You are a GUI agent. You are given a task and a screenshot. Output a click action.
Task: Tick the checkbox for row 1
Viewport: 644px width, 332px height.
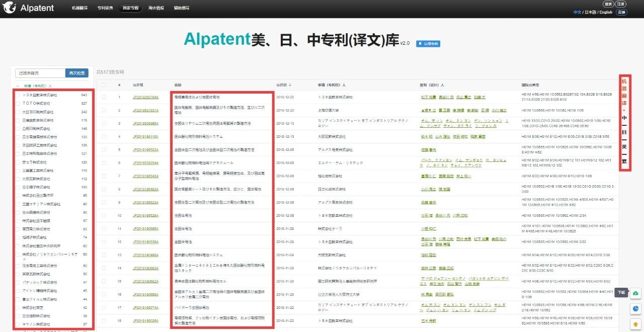point(104,97)
